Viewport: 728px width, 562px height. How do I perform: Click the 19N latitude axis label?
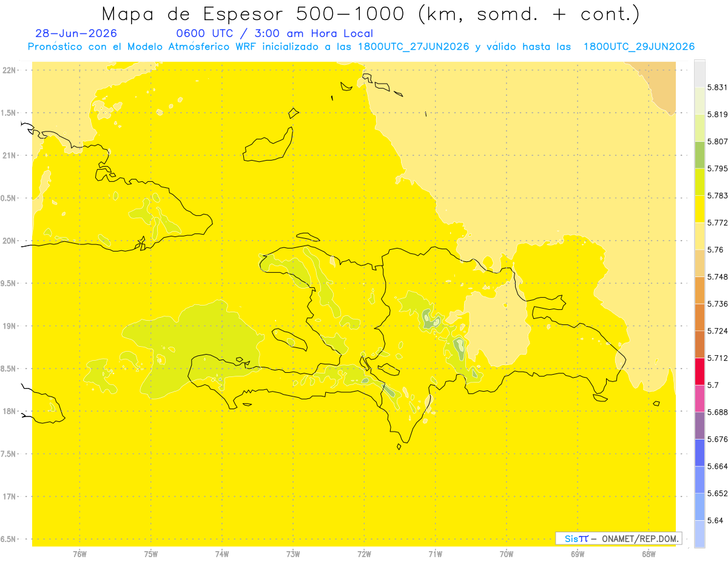(9, 326)
